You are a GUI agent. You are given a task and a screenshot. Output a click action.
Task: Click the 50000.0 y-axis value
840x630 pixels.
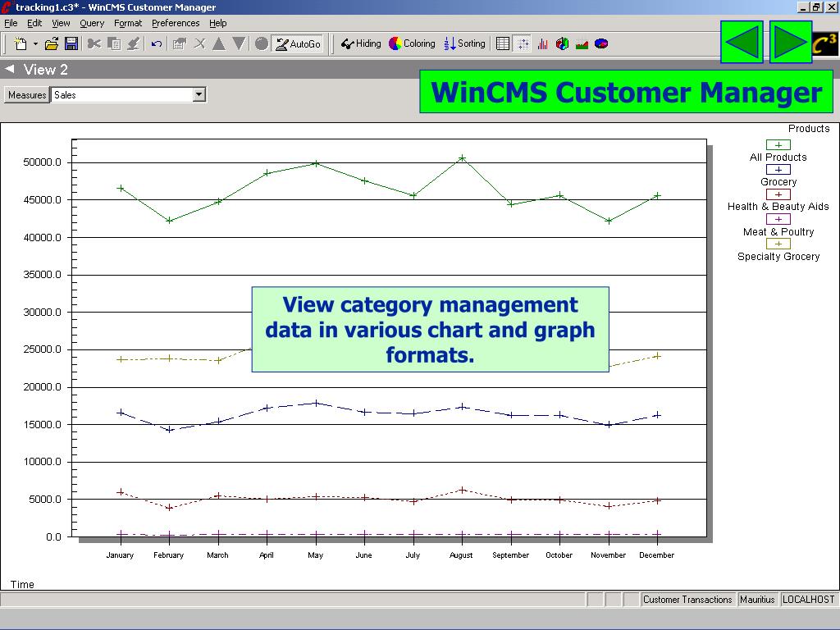[x=43, y=162]
